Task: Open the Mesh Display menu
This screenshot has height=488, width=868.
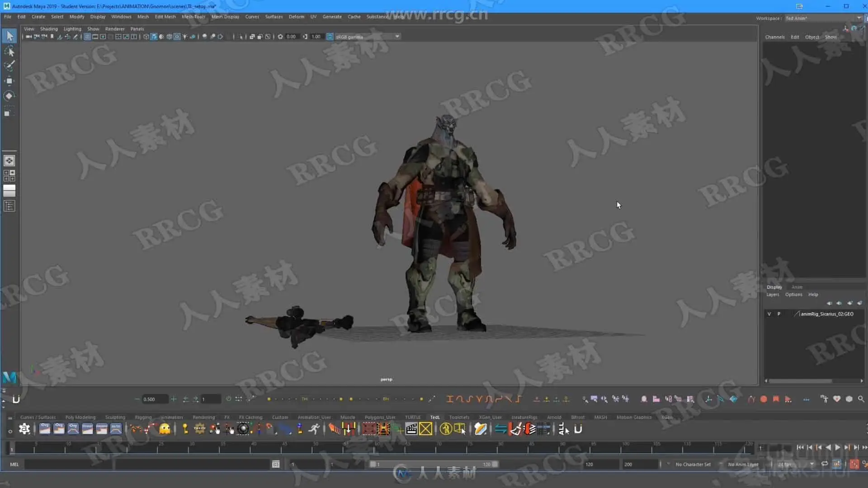Action: click(x=225, y=17)
